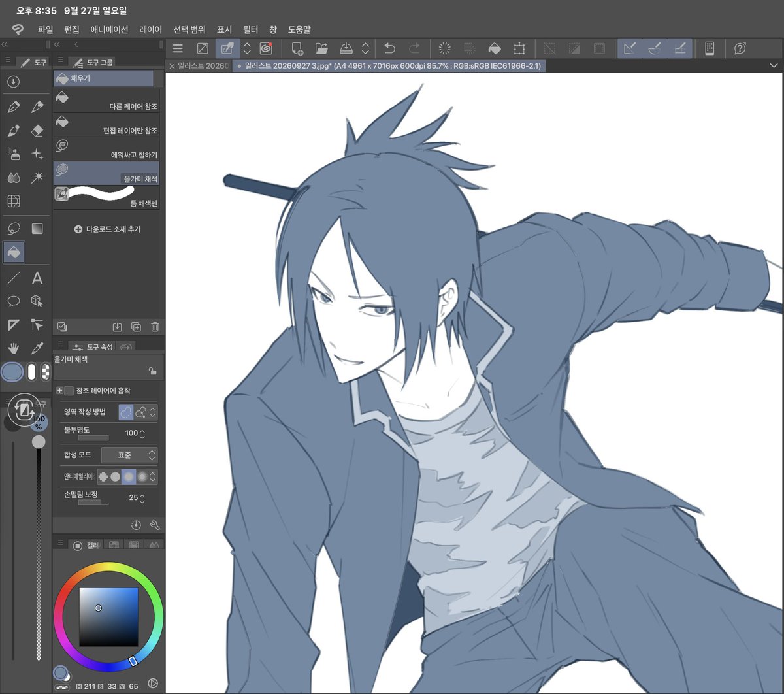Toggle the tool property lock icon
Screen dimensions: 784x694
(153, 371)
